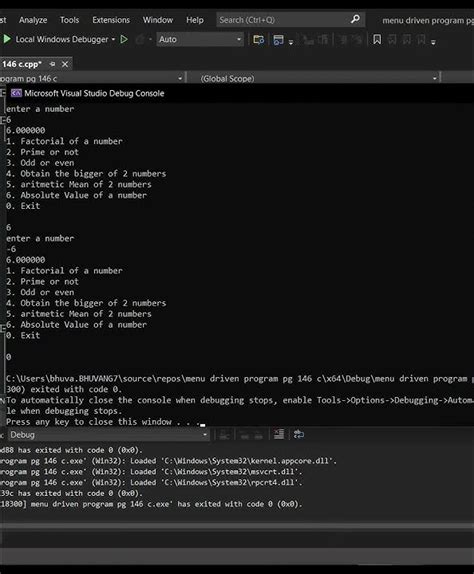Open toolbar overflow arrow after bookmarks
The image size is (474, 574).
point(433,42)
